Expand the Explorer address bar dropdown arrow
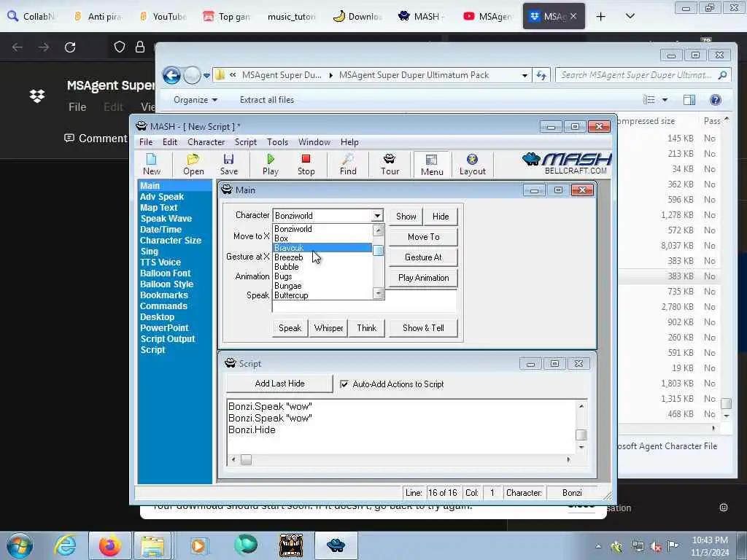 [x=525, y=75]
